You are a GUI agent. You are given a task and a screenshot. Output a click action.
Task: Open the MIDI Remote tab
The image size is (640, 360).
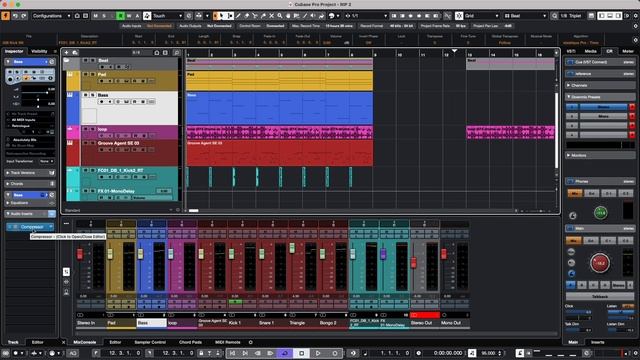coord(227,342)
